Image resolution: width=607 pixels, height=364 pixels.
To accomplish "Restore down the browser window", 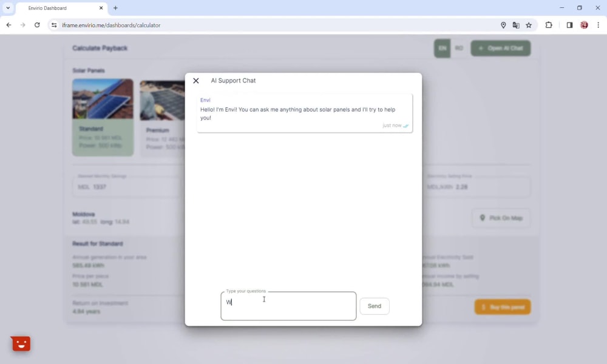I will pyautogui.click(x=580, y=8).
